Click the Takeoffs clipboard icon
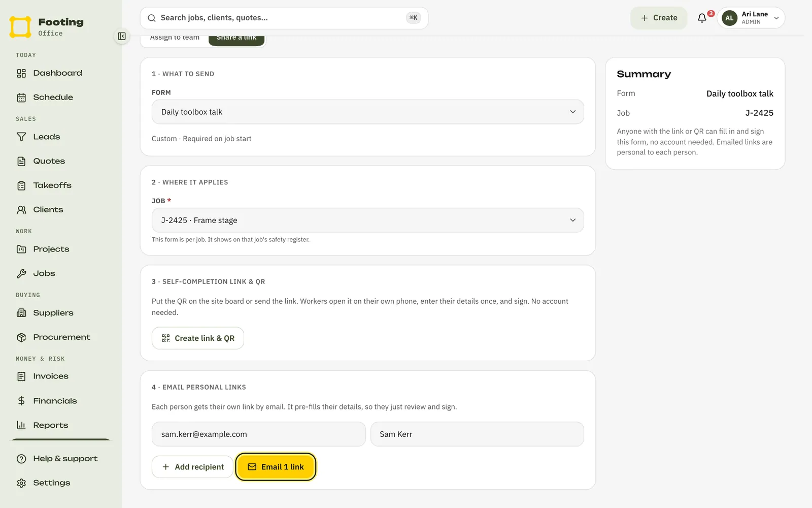 coord(21,185)
